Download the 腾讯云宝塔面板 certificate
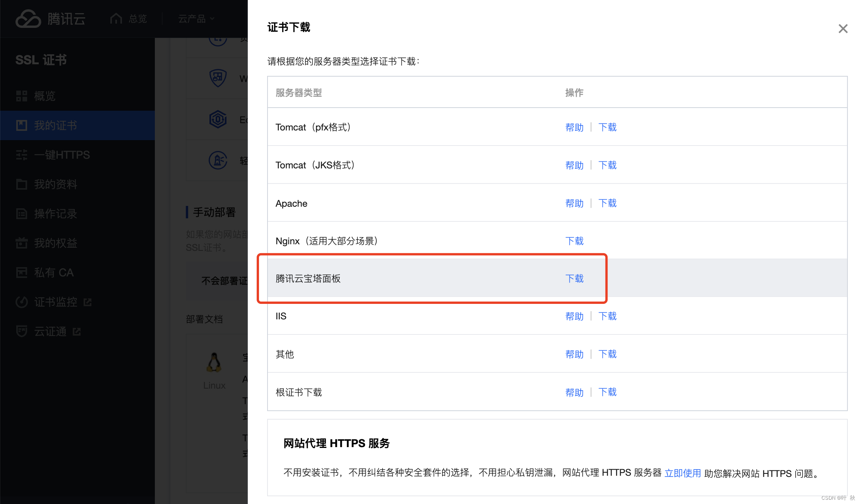 [x=575, y=278]
